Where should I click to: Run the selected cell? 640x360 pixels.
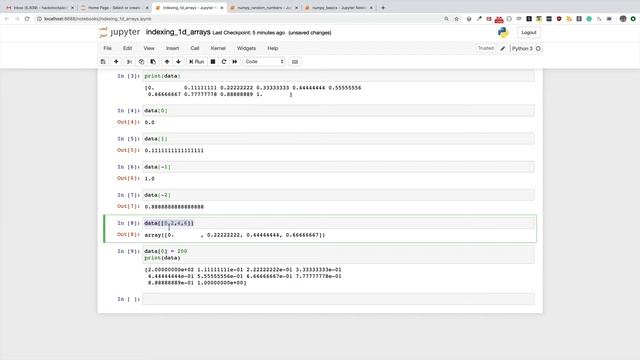coord(196,62)
